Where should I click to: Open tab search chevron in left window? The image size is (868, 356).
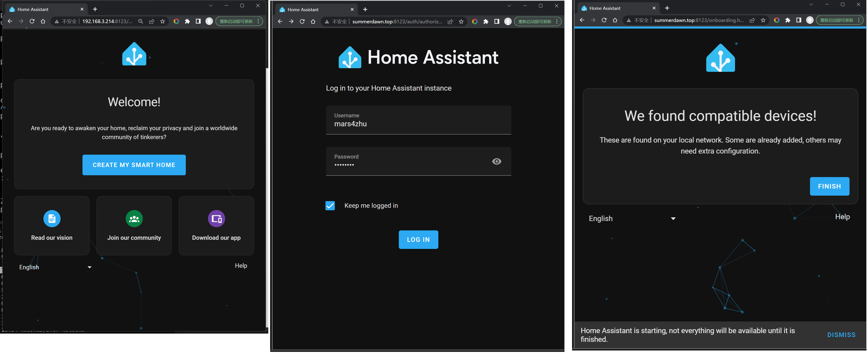click(210, 5)
